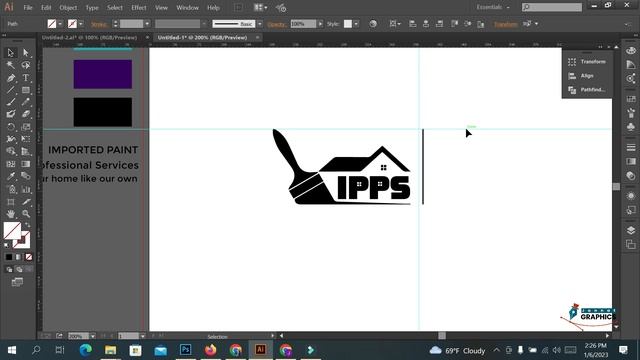Open the Basic brush definition dropdown
This screenshot has width=640, height=360.
point(260,24)
